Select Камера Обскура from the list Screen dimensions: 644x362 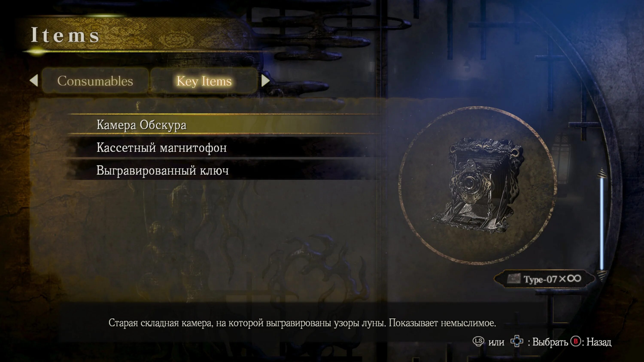pos(141,125)
